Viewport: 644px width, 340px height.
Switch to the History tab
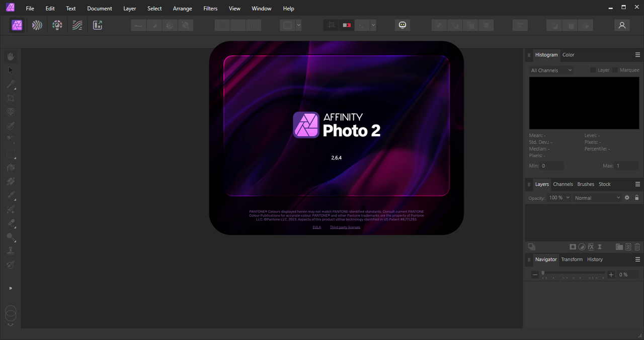coord(595,259)
